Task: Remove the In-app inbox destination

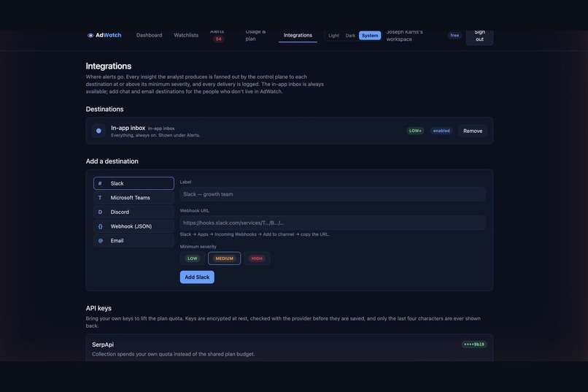Action: point(473,131)
